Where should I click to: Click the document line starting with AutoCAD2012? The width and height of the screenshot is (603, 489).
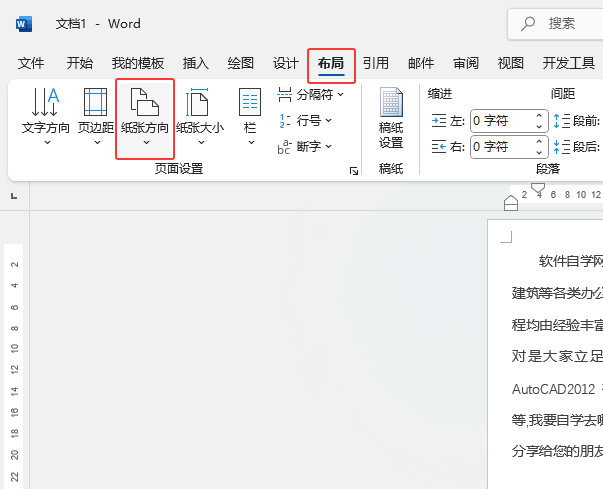click(557, 389)
